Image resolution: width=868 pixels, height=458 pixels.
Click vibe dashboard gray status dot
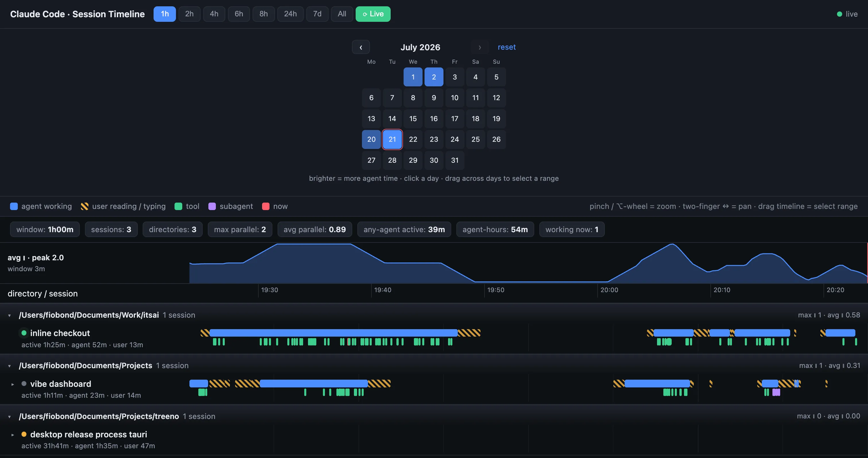pyautogui.click(x=24, y=384)
